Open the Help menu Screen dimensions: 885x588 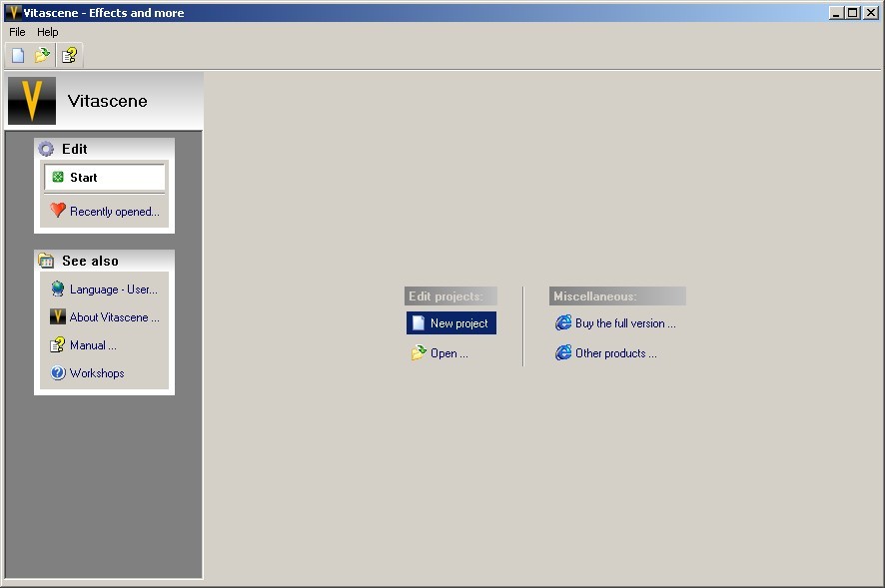tap(47, 32)
